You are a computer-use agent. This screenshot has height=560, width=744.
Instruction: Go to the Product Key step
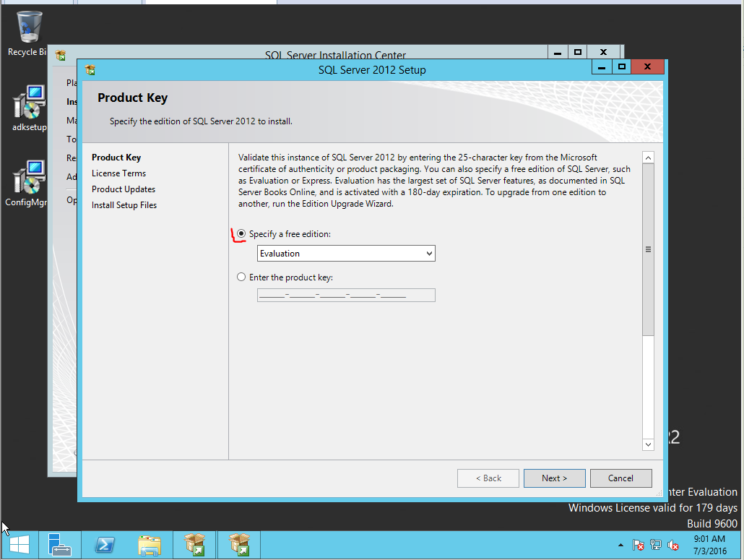(116, 157)
